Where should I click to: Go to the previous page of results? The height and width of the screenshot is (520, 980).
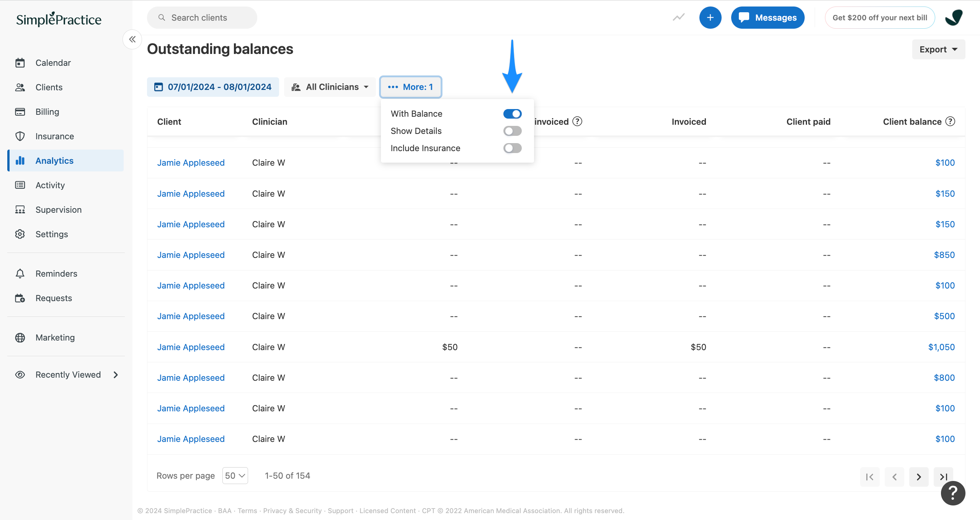[894, 477]
